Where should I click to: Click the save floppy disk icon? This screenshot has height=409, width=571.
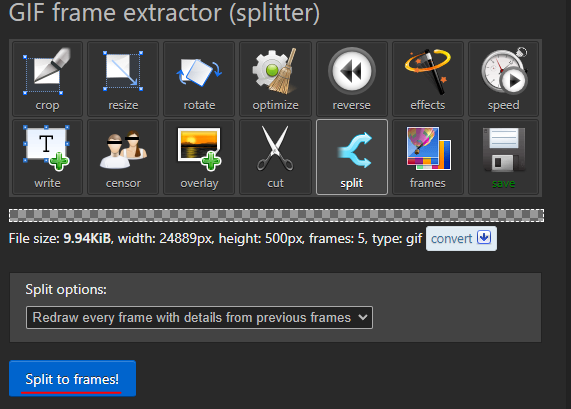[x=504, y=150]
